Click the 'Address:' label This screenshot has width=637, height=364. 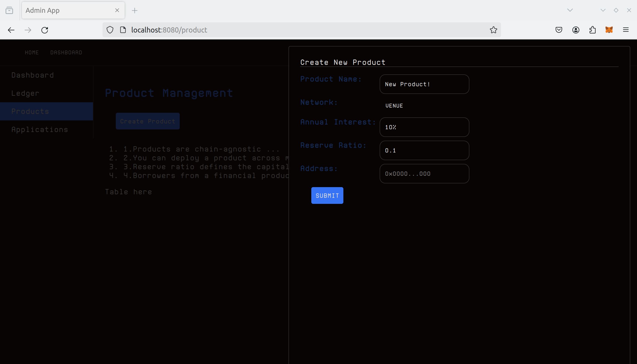(319, 169)
